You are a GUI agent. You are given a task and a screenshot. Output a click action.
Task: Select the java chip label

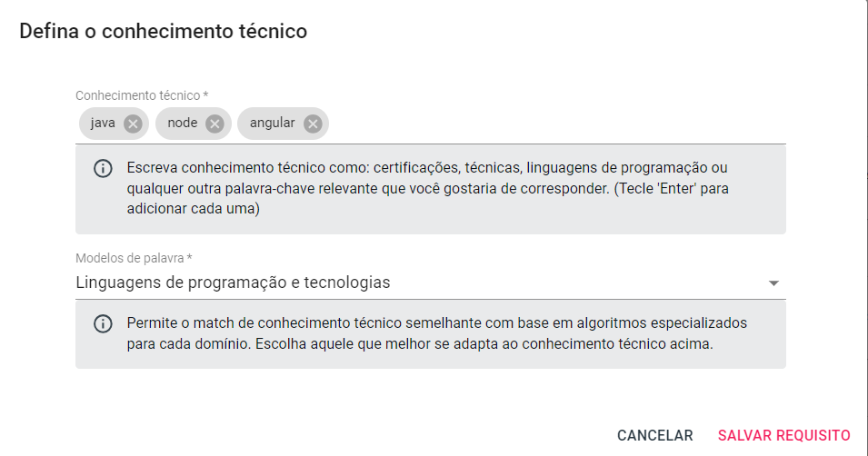[103, 124]
